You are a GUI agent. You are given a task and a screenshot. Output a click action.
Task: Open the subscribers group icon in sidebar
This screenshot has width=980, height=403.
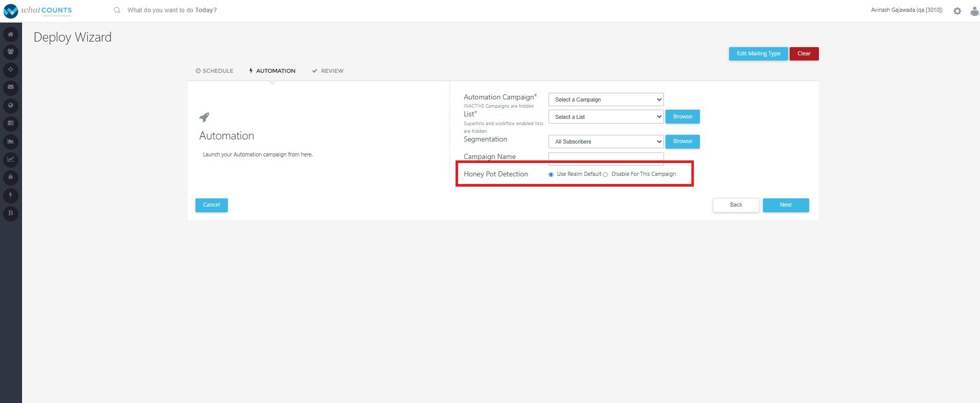[11, 52]
